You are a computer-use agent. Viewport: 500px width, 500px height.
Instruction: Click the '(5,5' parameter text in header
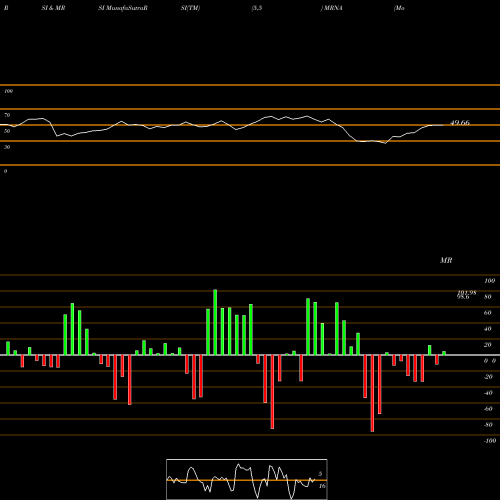(257, 8)
